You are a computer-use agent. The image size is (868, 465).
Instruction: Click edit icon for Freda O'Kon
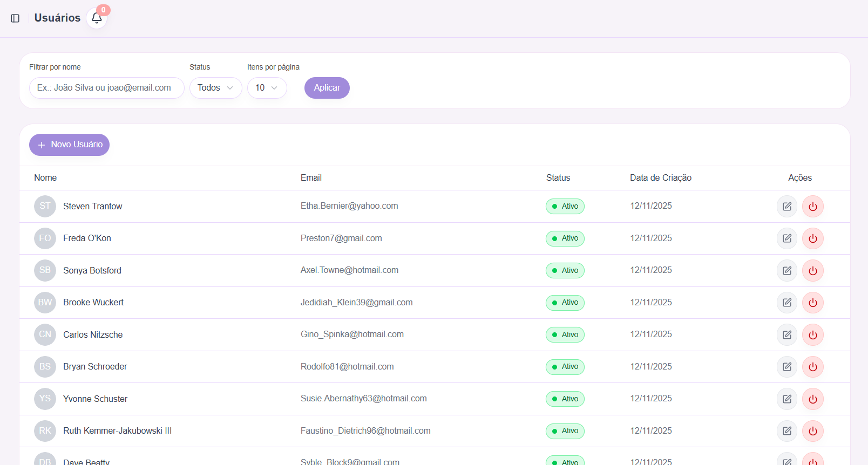click(x=786, y=238)
